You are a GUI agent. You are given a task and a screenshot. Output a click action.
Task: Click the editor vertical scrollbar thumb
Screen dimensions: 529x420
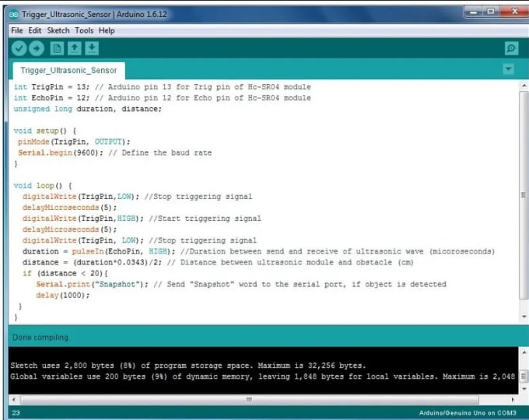click(x=524, y=194)
